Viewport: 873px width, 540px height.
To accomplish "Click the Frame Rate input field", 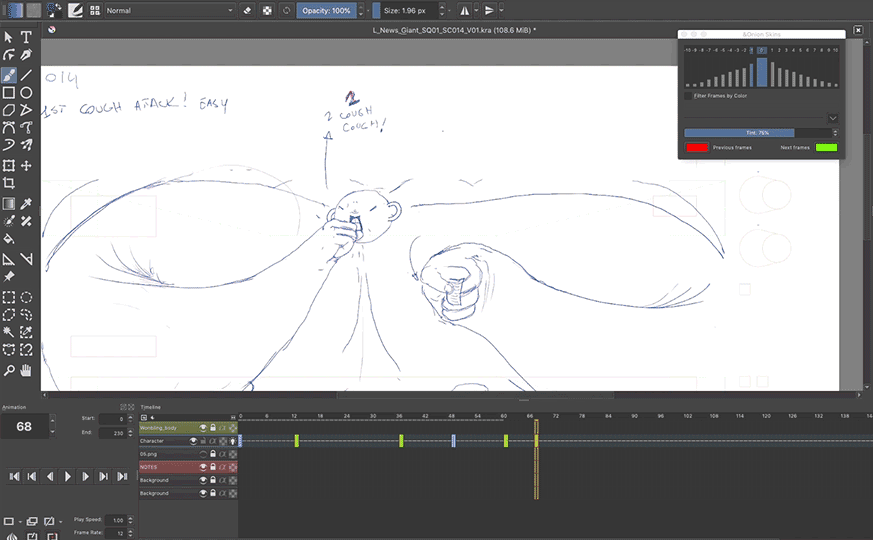I will [117, 534].
